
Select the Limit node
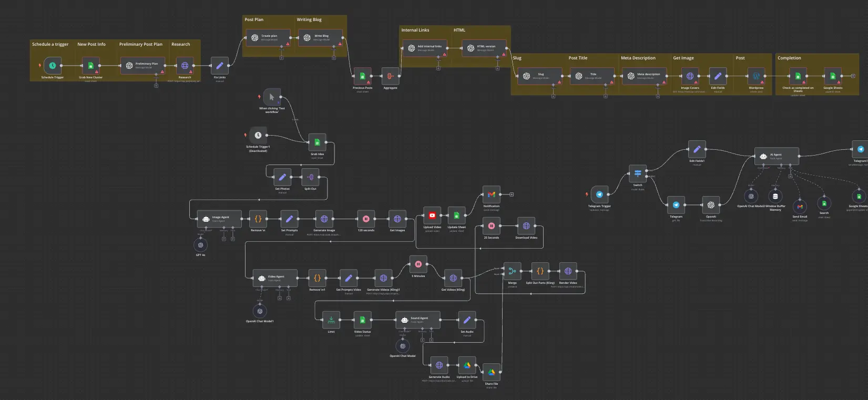[x=331, y=320]
